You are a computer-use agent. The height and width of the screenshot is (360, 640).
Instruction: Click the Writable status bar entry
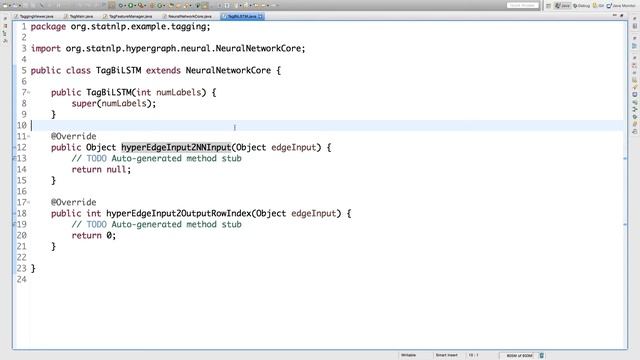pyautogui.click(x=408, y=355)
